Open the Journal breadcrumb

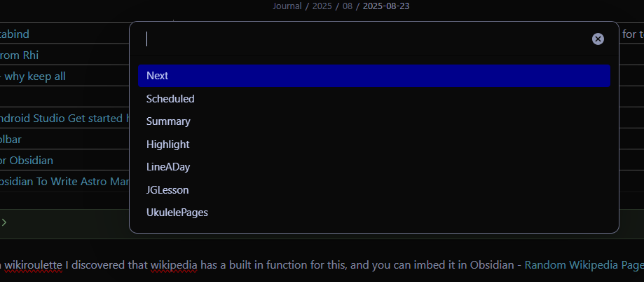287,6
